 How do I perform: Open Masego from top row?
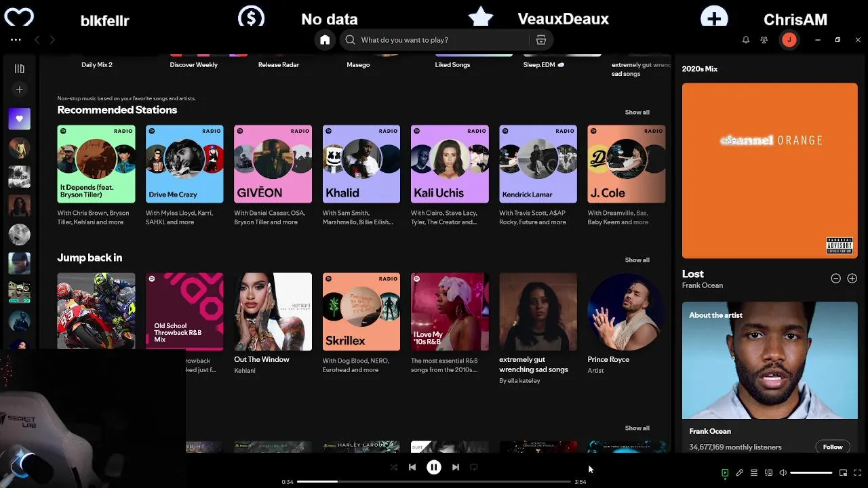click(x=358, y=65)
